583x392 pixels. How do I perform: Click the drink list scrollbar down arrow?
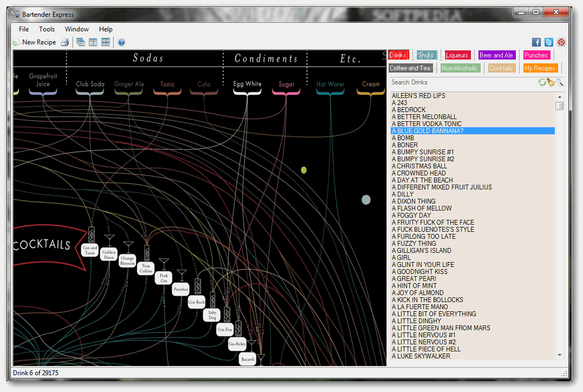(559, 355)
